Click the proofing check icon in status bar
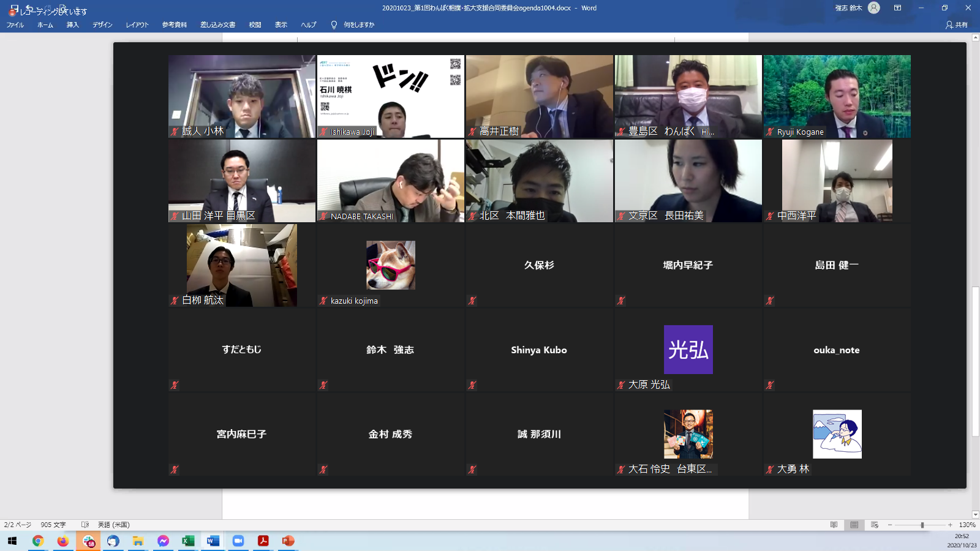 click(85, 525)
